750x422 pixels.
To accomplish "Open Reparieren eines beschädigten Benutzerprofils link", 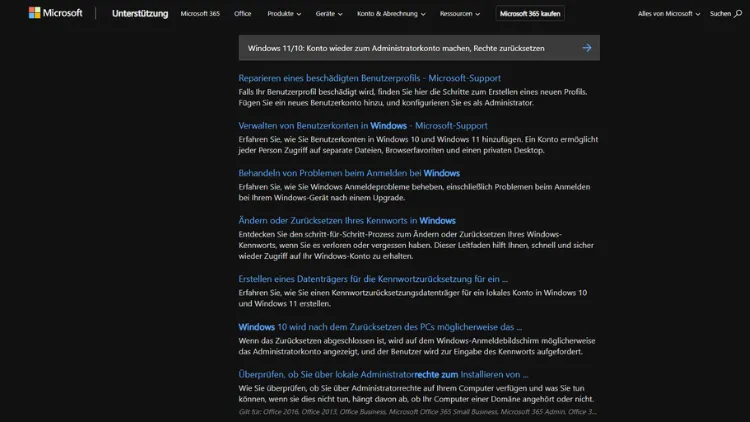I will [x=369, y=78].
